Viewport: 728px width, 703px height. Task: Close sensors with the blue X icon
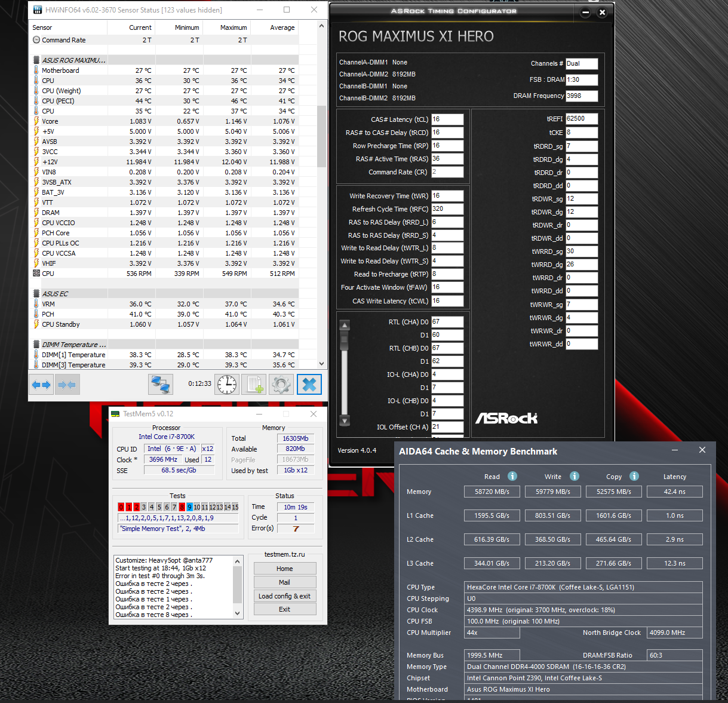click(309, 384)
